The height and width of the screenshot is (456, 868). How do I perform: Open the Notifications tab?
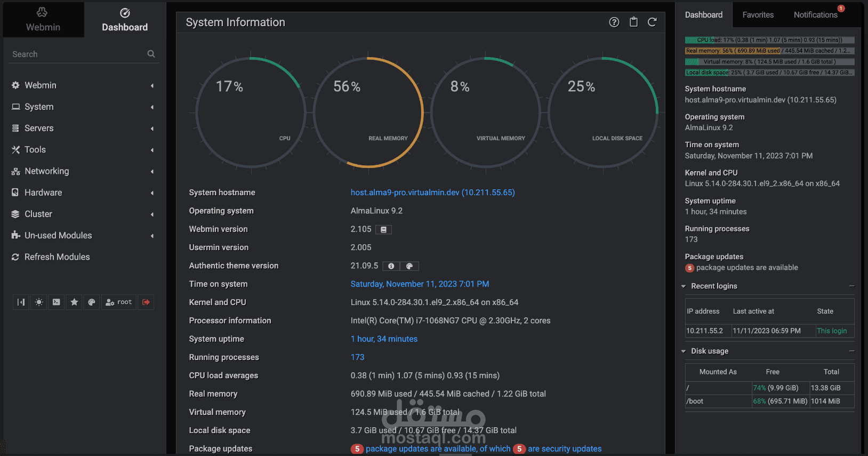816,15
